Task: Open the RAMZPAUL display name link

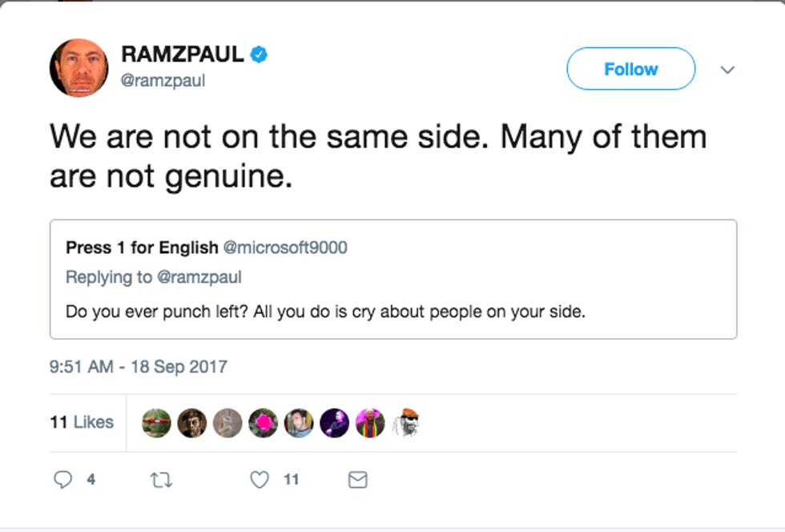Action: 183,54
